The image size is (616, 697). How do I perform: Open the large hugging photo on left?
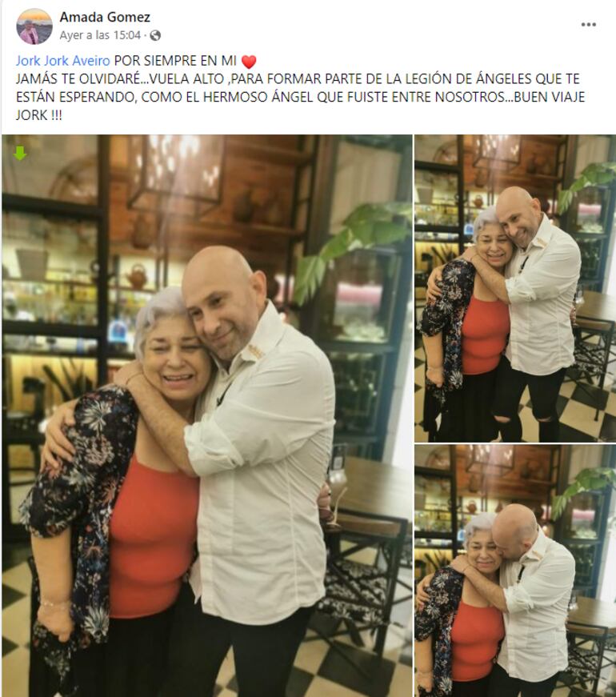tap(206, 415)
